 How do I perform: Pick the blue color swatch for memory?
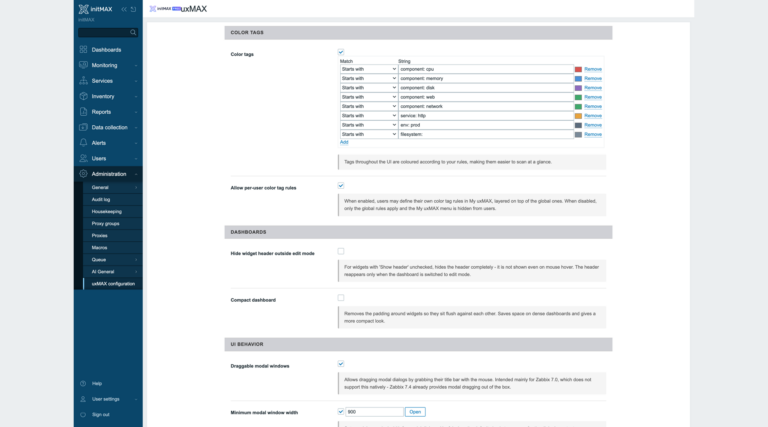pos(578,79)
